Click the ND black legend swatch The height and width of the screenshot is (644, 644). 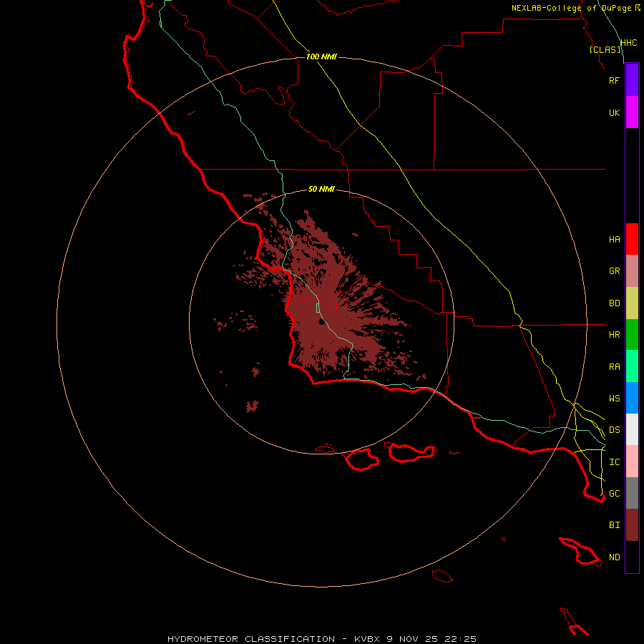pos(632,557)
